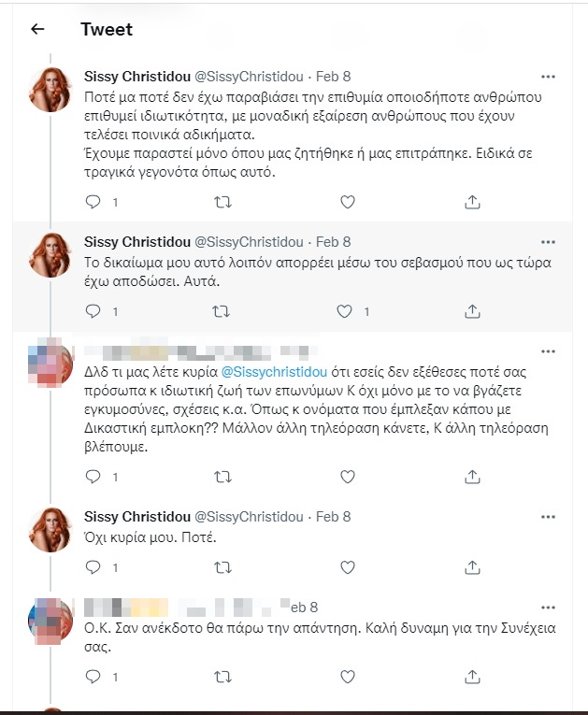Image resolution: width=588 pixels, height=715 pixels.
Task: Click the Feb 8 timestamp on the first tweet
Action: point(334,75)
